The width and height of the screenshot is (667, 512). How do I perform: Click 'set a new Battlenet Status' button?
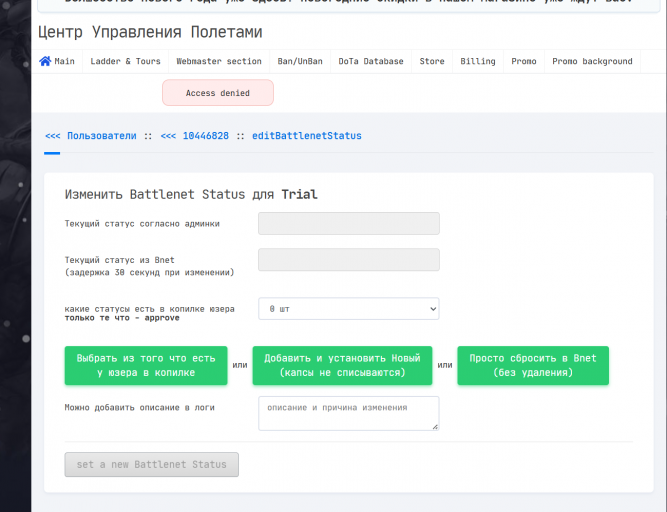pos(151,464)
